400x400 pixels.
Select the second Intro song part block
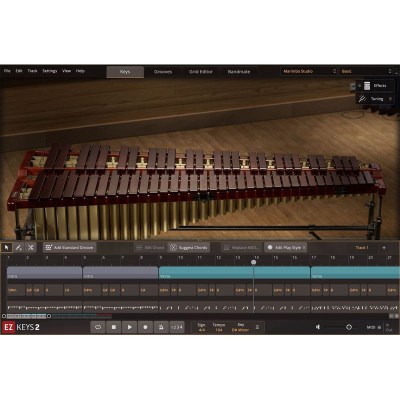coord(120,272)
